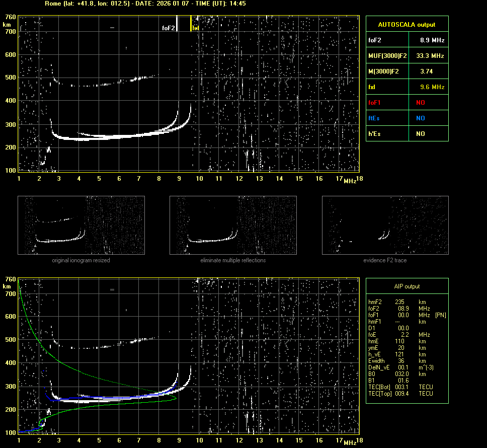Screen dimensions: 487x448
Task: Click the yellow fxI 9.6 MHz value
Action: coord(432,87)
